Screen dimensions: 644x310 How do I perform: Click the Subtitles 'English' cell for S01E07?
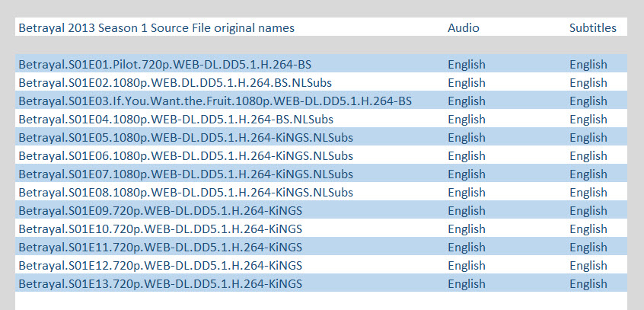588,174
